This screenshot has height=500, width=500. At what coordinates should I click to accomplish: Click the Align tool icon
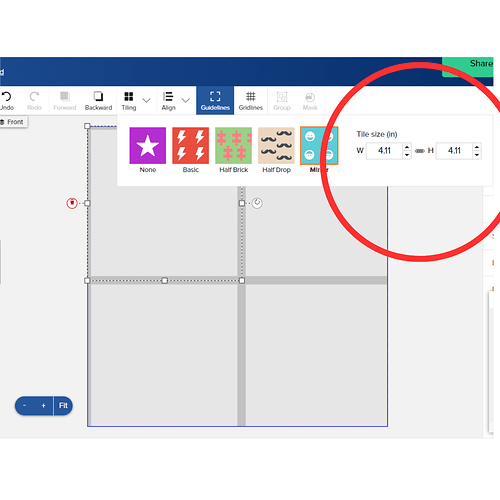click(x=168, y=97)
